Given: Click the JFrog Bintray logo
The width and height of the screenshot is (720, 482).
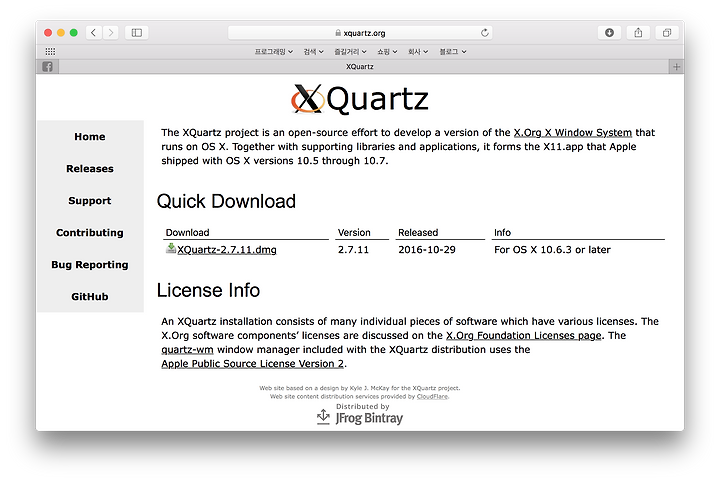Looking at the screenshot, I should (x=360, y=417).
